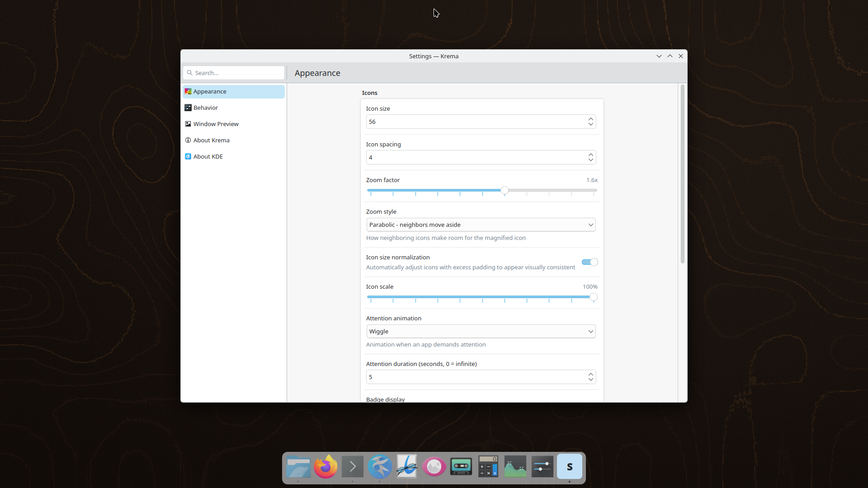The width and height of the screenshot is (868, 488).
Task: Click the Icon scale slider handle
Action: tap(594, 297)
